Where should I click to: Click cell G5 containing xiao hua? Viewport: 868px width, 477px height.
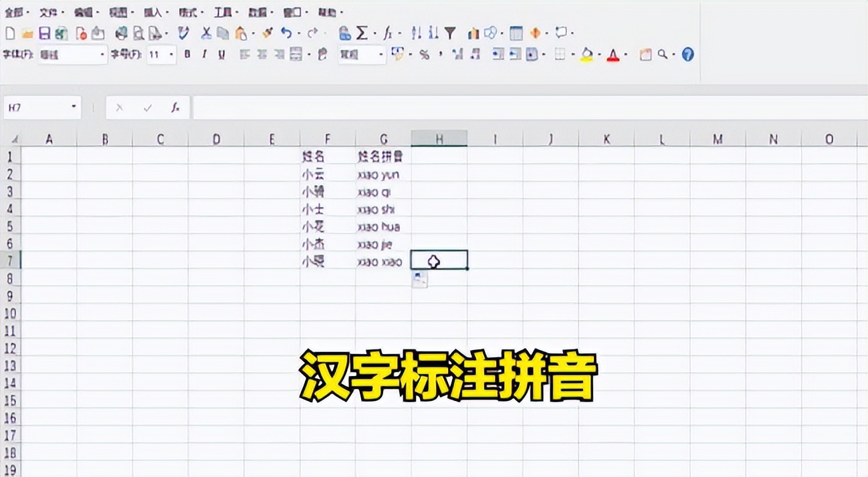pos(383,226)
